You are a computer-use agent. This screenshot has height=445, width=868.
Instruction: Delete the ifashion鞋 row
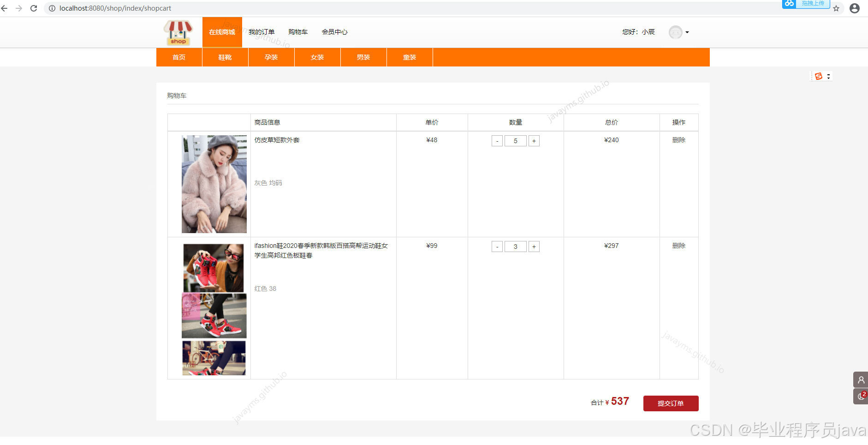(678, 246)
